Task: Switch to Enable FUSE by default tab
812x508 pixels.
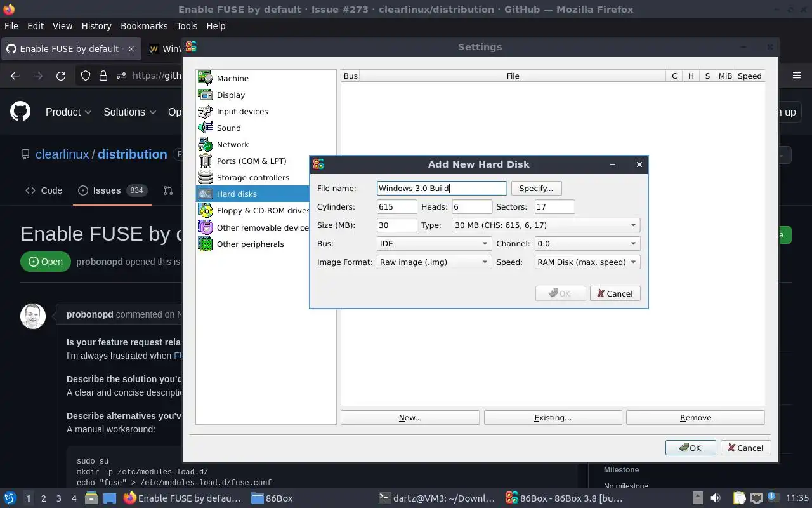Action: click(70, 49)
